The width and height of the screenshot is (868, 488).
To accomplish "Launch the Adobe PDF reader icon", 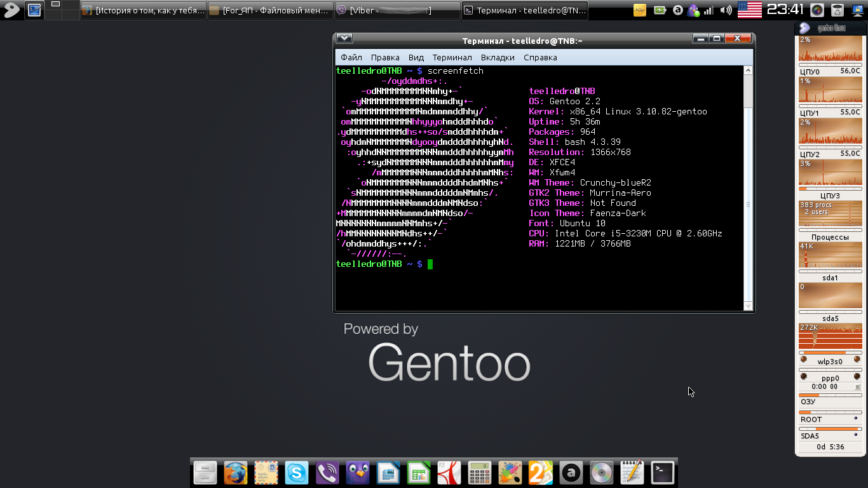I will tap(449, 473).
